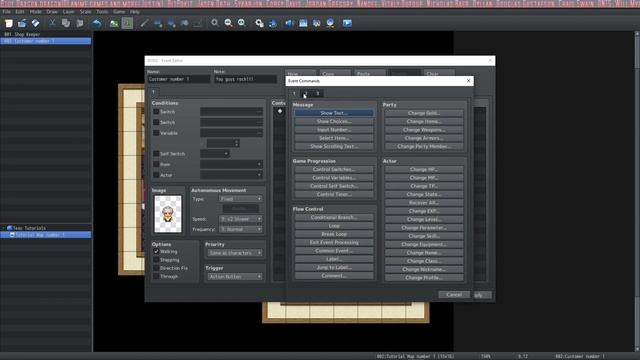Enable the Self Switch condition checkbox
The image size is (640, 360).
156,153
